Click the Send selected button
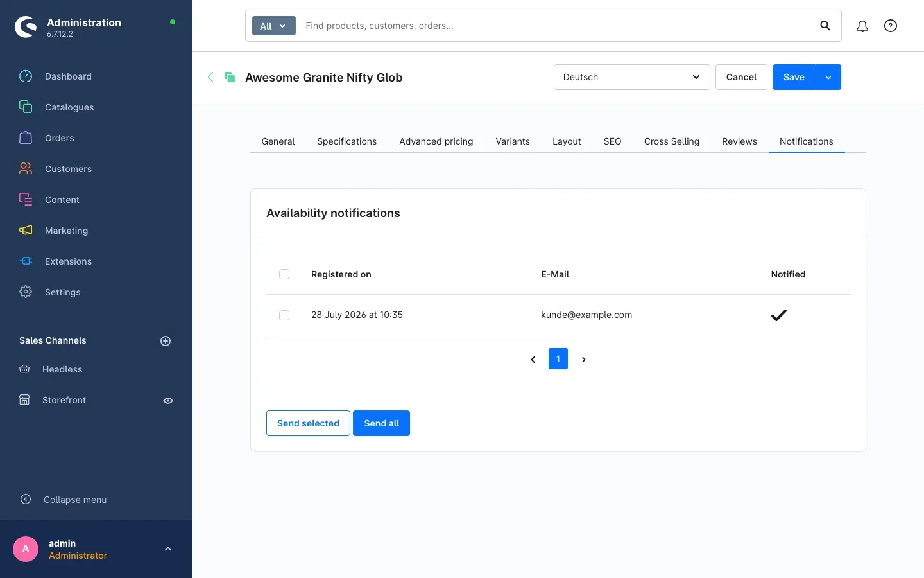The height and width of the screenshot is (578, 924). [308, 423]
